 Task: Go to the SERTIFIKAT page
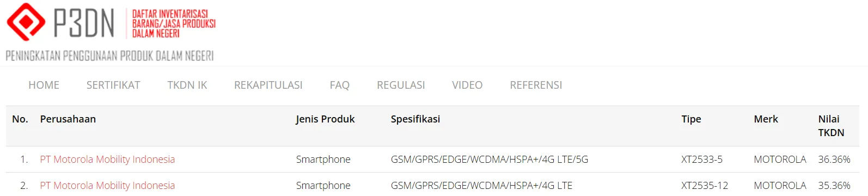[113, 85]
